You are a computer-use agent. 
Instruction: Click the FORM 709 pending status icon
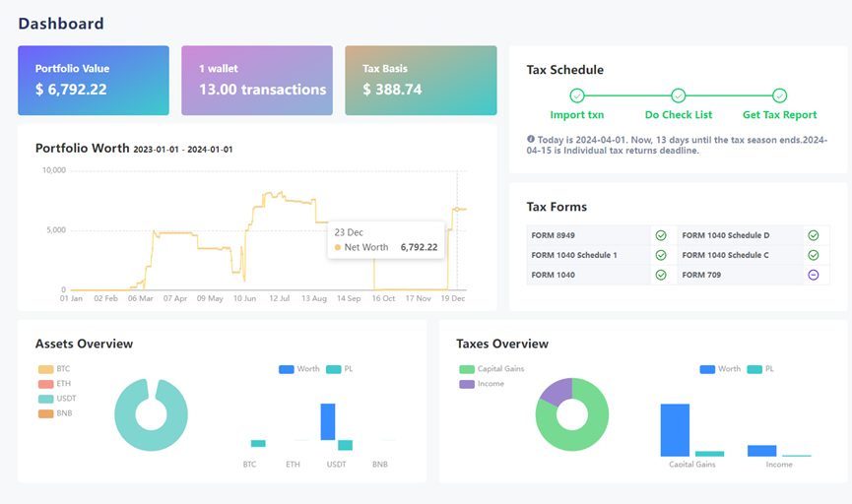(x=813, y=275)
